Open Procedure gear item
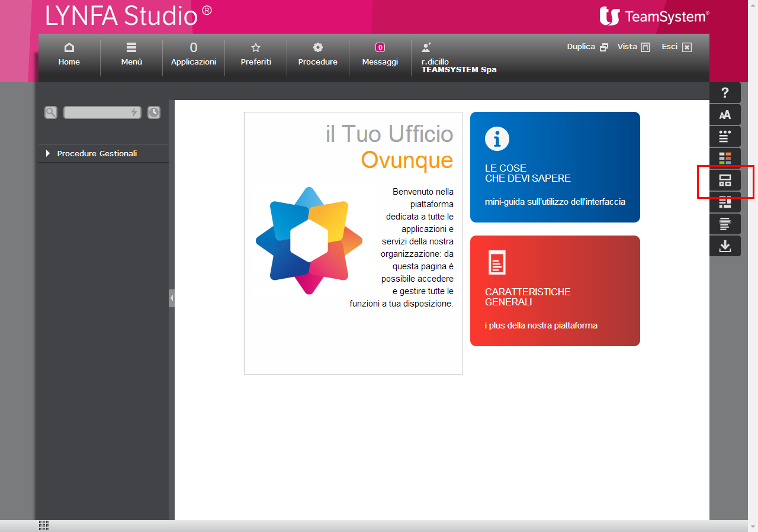Viewport: 758px width, 532px height. click(318, 54)
